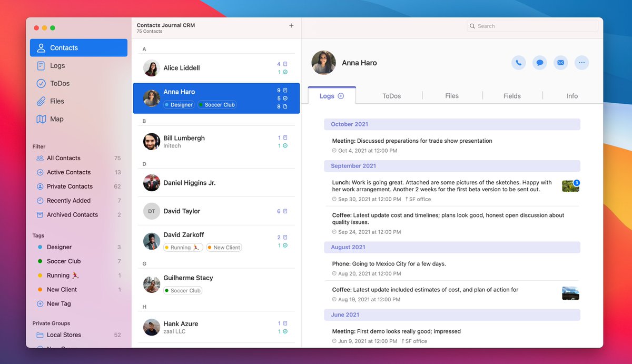Select contact David Taylor
This screenshot has width=632, height=364.
[x=216, y=211]
